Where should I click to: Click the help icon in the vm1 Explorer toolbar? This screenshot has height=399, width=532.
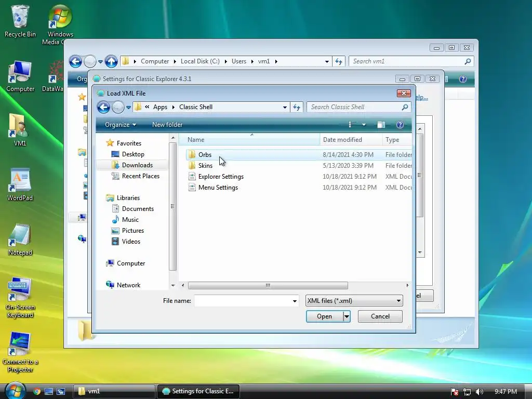pos(463,79)
